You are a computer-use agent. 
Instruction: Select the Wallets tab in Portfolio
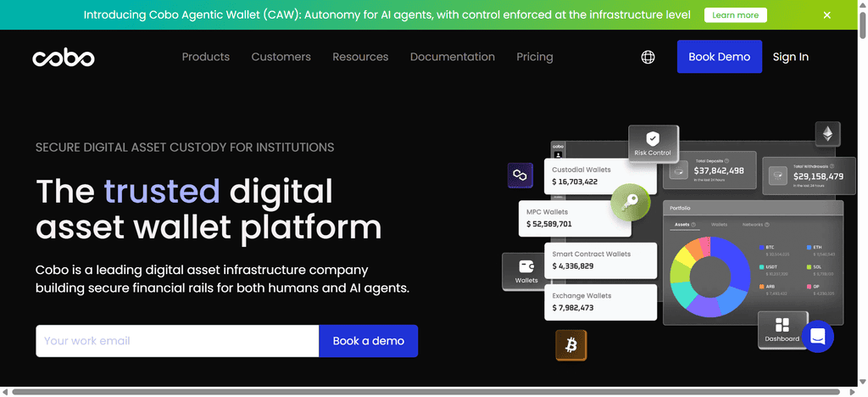[x=719, y=225]
